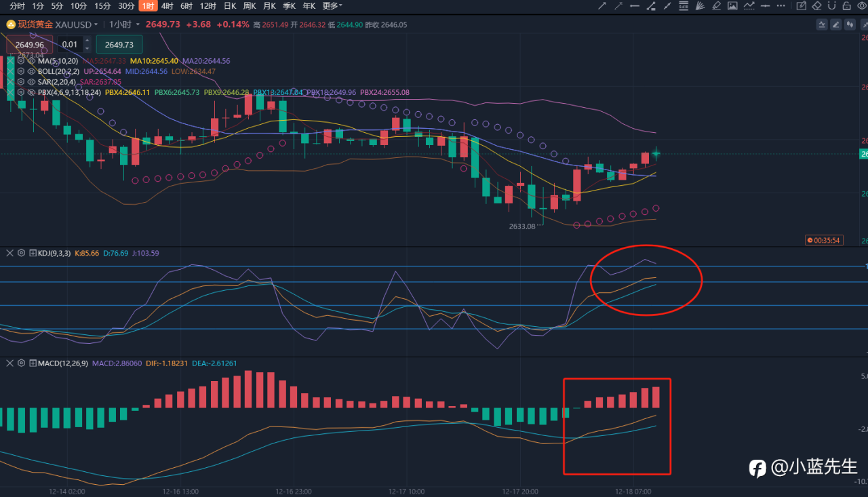Close the MACD(12,26,9) sub-chart
Image resolution: width=868 pixels, height=497 pixels.
[x=10, y=363]
